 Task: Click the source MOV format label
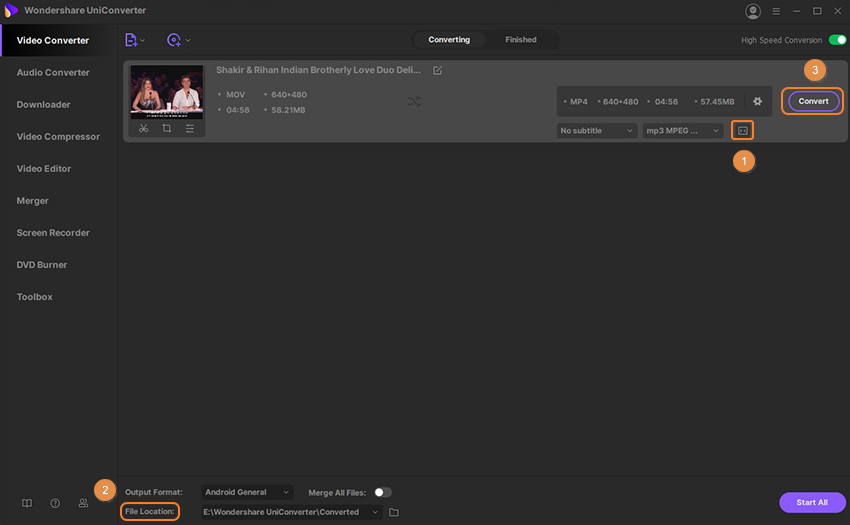pyautogui.click(x=235, y=94)
